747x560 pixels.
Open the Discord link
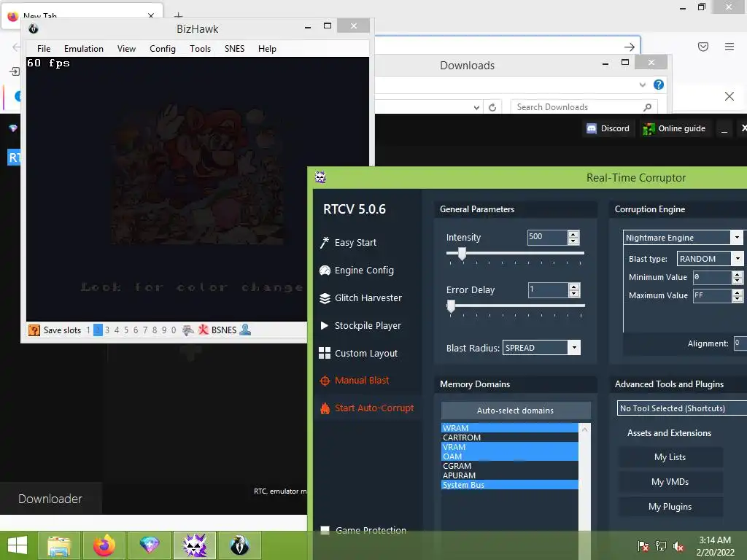[x=608, y=128]
